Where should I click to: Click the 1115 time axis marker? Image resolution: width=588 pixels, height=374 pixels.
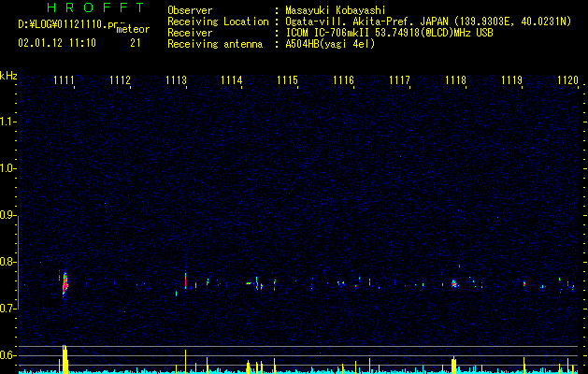coord(287,80)
